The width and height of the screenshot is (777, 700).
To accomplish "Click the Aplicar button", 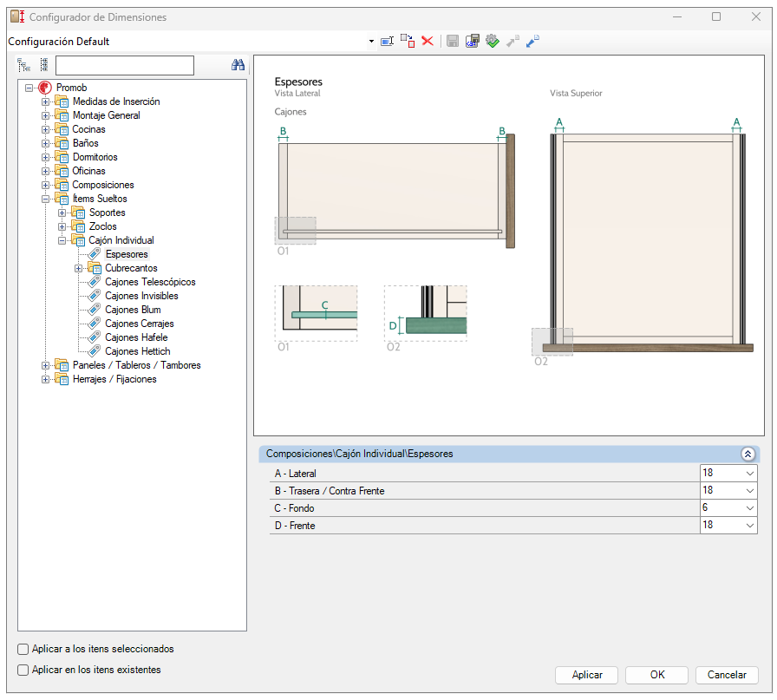I will pyautogui.click(x=587, y=675).
